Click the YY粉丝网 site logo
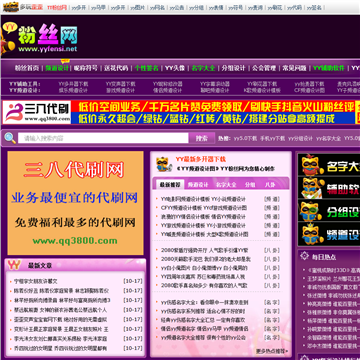The width and height of the screenshot is (360, 360). click(39, 38)
